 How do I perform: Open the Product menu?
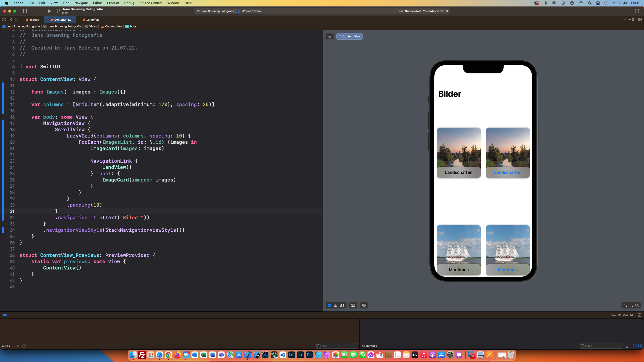(x=113, y=3)
